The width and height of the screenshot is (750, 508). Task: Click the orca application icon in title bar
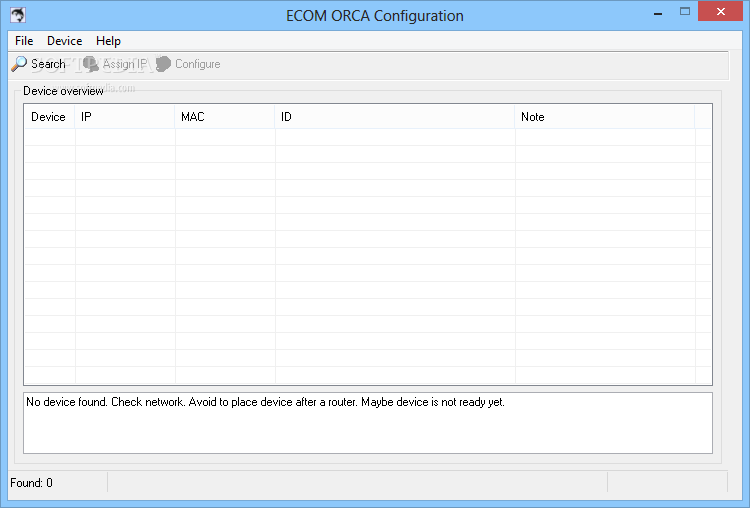(x=18, y=15)
